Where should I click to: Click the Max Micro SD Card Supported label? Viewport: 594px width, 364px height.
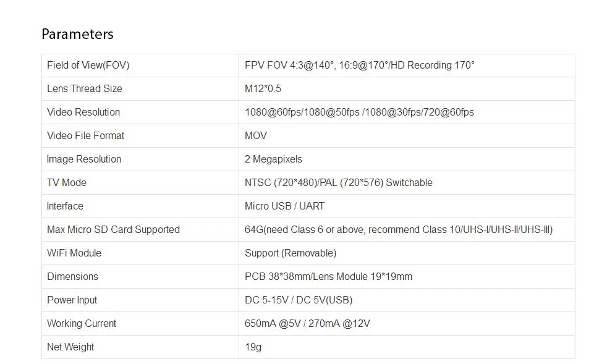coord(113,230)
